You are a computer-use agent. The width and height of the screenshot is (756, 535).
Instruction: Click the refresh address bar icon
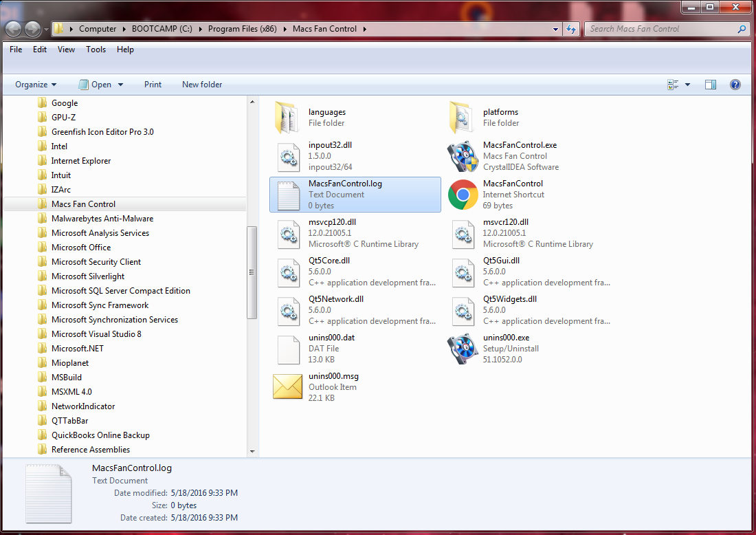tap(571, 30)
